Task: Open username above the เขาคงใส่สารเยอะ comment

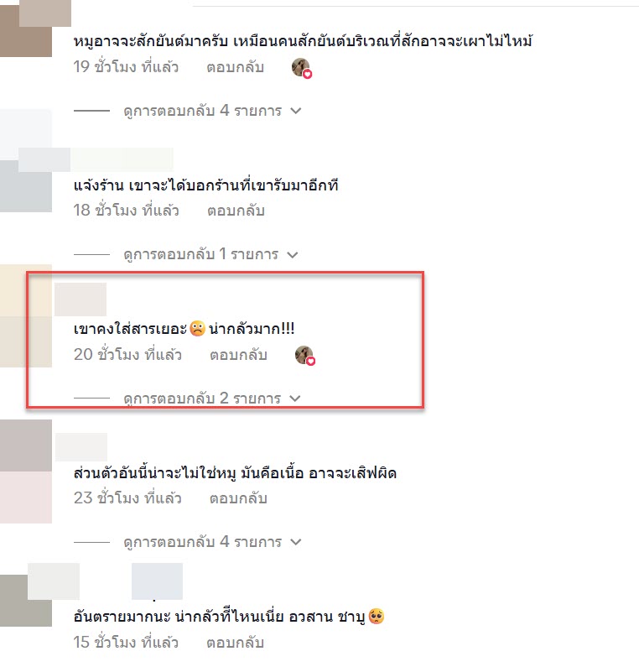Action: [x=81, y=300]
